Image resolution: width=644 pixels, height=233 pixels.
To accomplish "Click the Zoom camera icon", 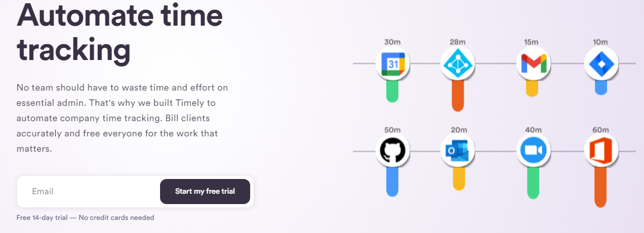I will click(x=533, y=151).
